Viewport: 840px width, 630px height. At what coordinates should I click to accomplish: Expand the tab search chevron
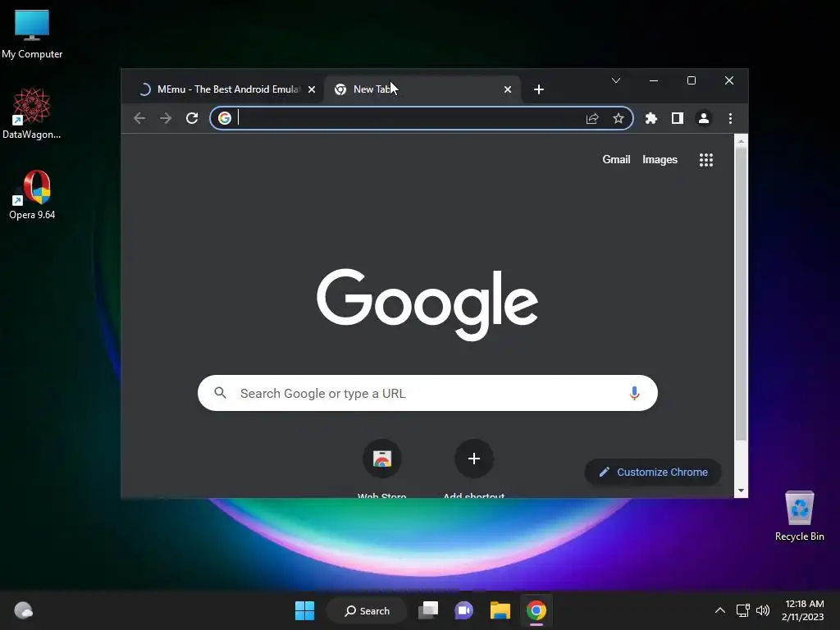pyautogui.click(x=616, y=80)
